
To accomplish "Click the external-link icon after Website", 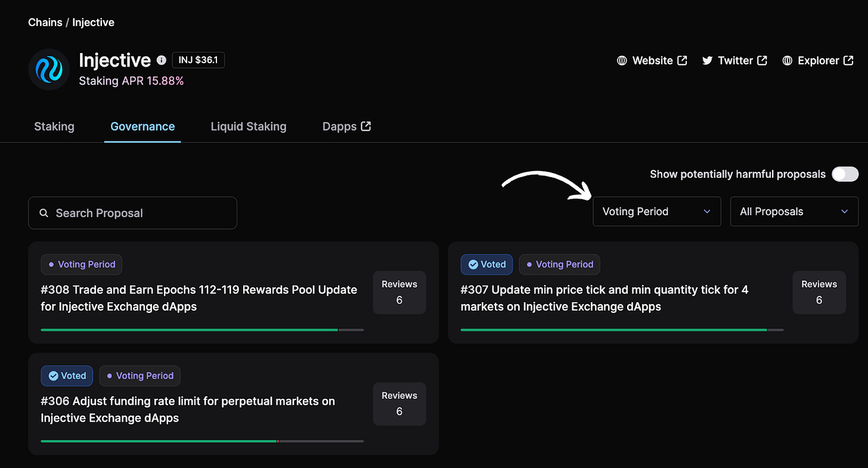I will (x=683, y=60).
